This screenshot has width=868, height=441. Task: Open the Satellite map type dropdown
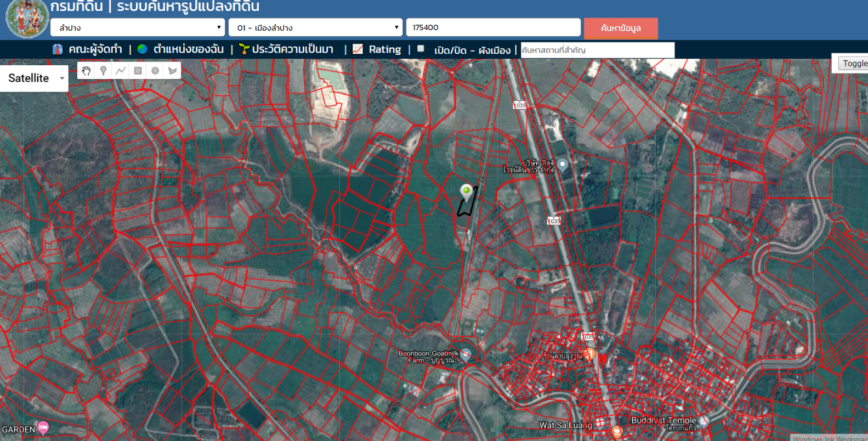pyautogui.click(x=34, y=78)
